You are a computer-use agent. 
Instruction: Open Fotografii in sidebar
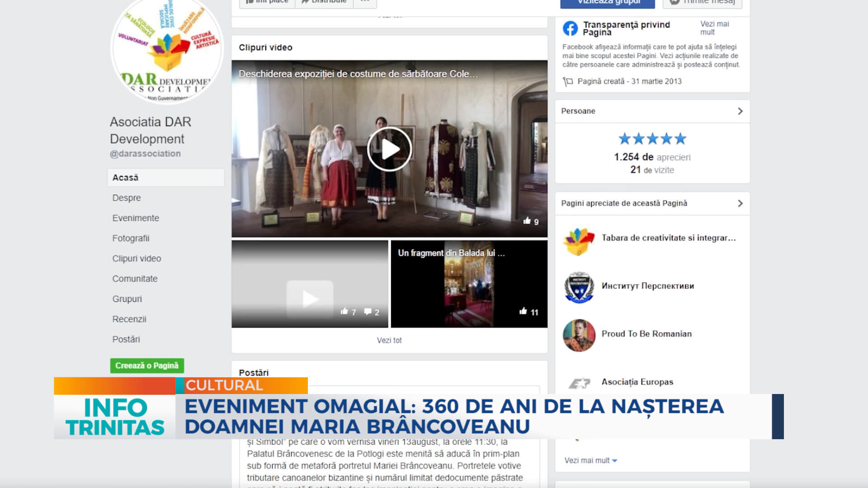131,238
